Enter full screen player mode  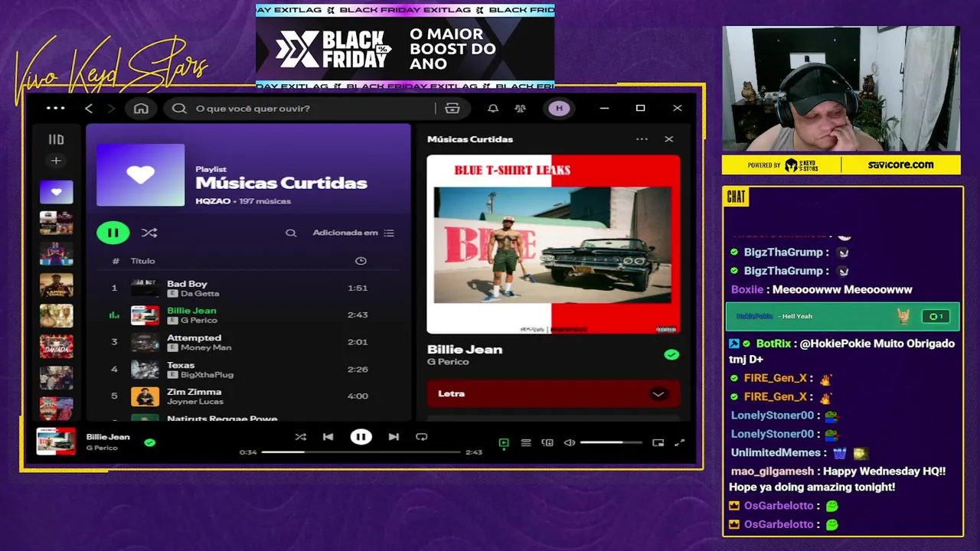(679, 442)
